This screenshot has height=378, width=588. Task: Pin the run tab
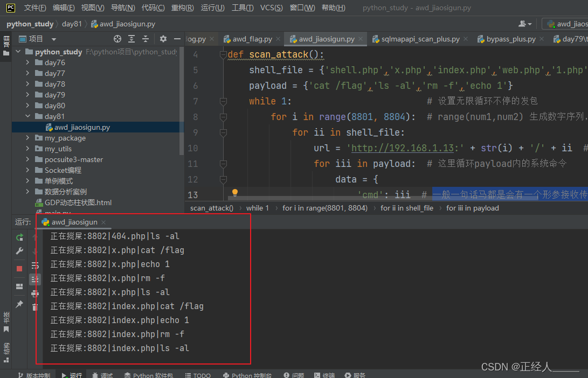pyautogui.click(x=19, y=304)
